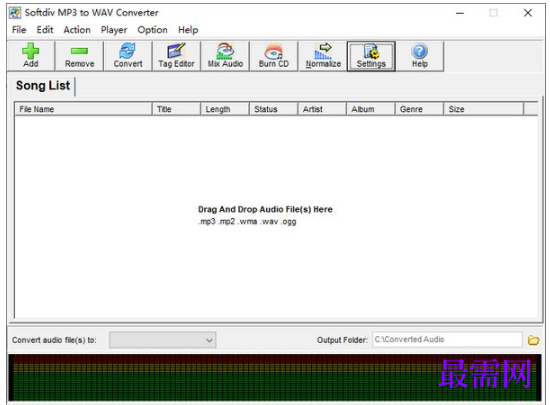Sort by the Artist column header
The height and width of the screenshot is (405, 550).
click(322, 109)
